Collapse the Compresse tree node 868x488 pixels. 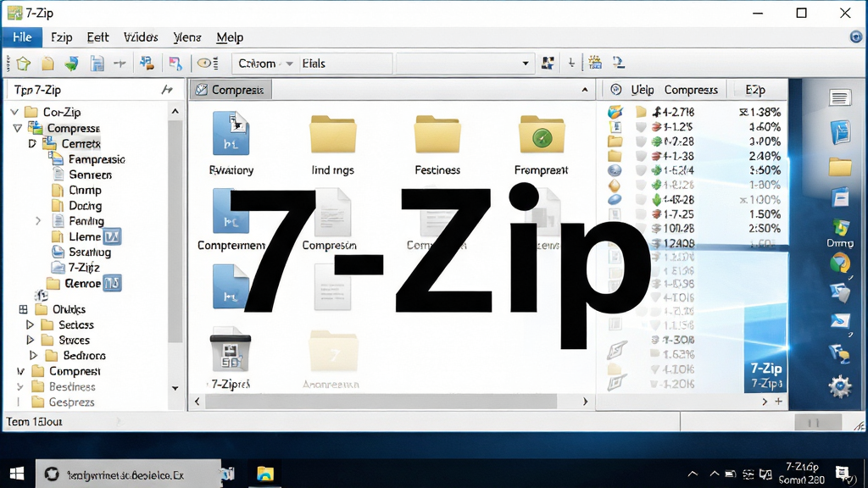pos(18,129)
